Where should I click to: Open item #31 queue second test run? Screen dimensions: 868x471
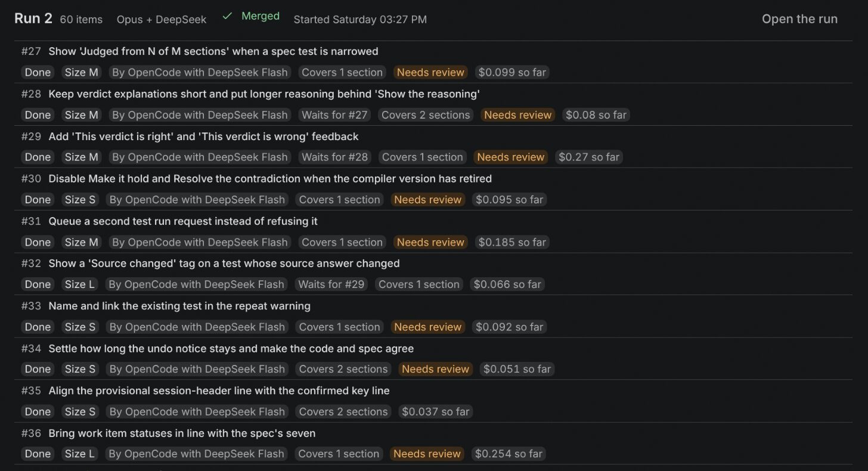[183, 221]
